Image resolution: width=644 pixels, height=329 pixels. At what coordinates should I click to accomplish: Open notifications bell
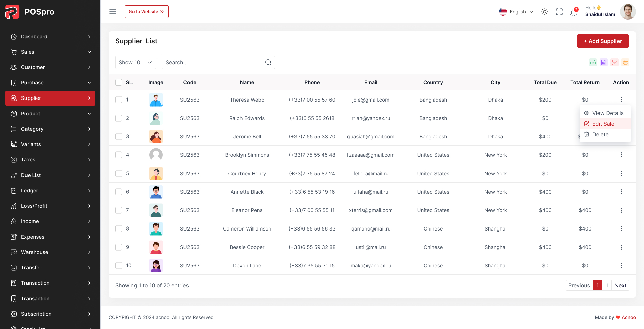pyautogui.click(x=574, y=13)
